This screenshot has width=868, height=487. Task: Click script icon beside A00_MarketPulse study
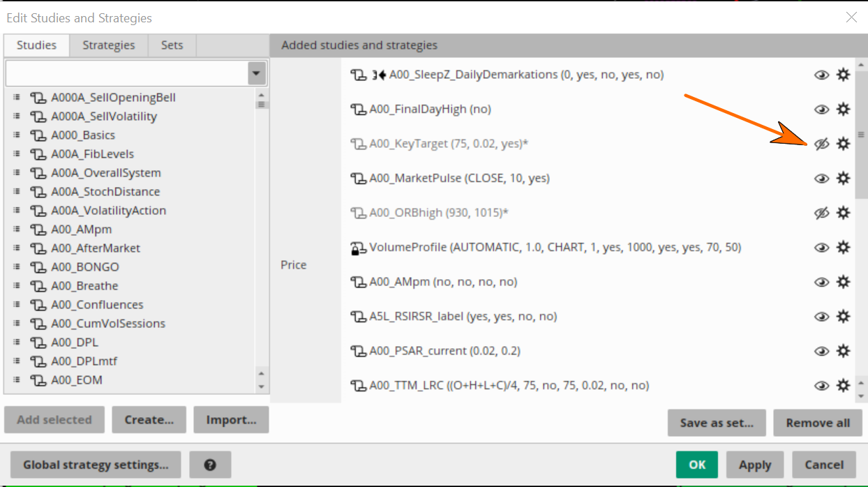(358, 179)
